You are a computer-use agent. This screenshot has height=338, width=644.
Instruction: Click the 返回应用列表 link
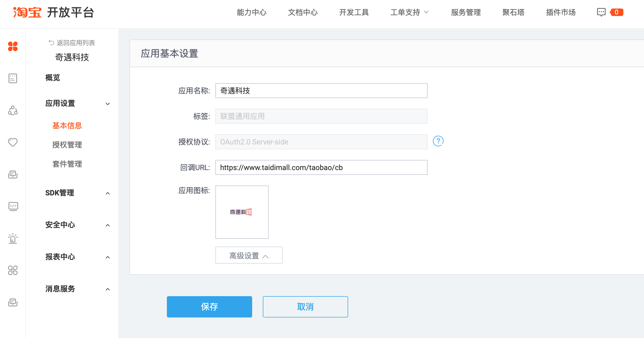click(x=72, y=43)
